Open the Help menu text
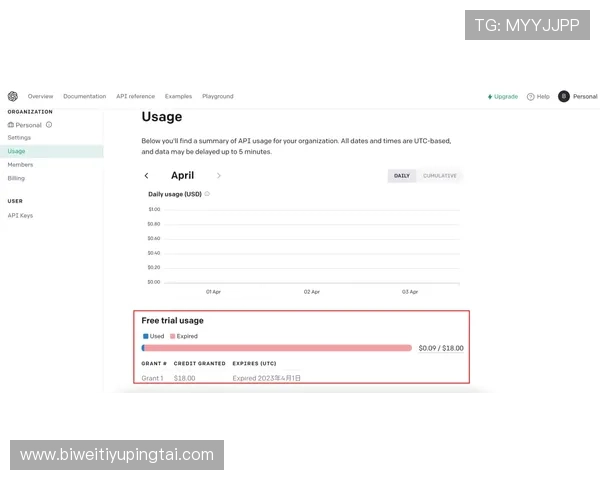 tap(543, 96)
